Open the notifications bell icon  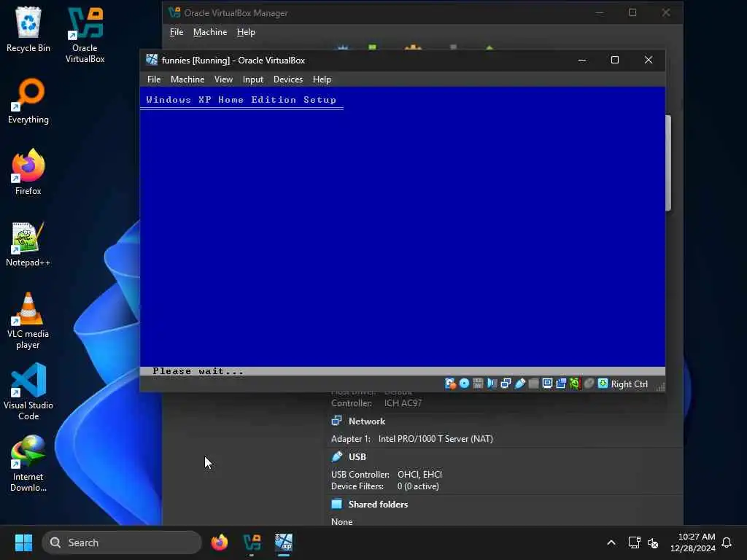coord(727,542)
